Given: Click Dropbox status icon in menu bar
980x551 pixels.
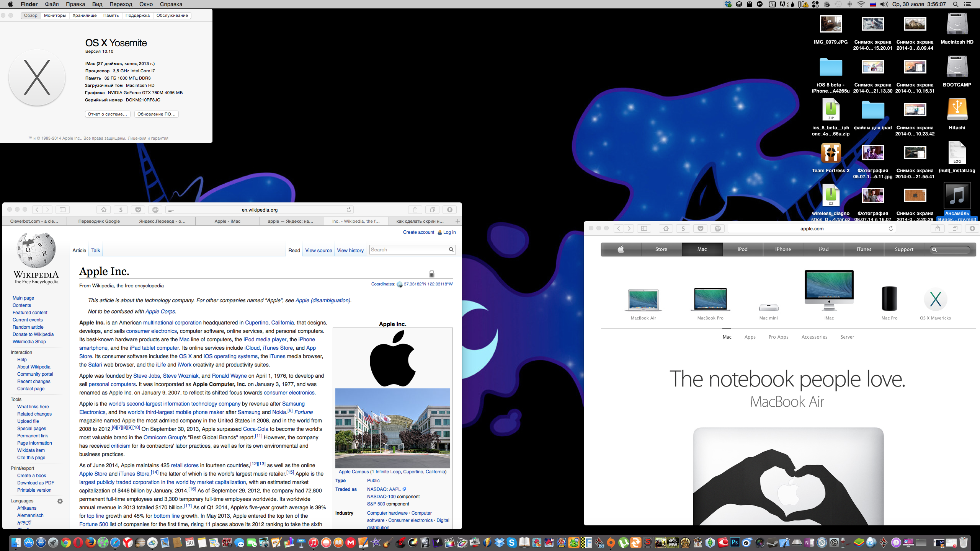Looking at the screenshot, I should coord(728,4).
